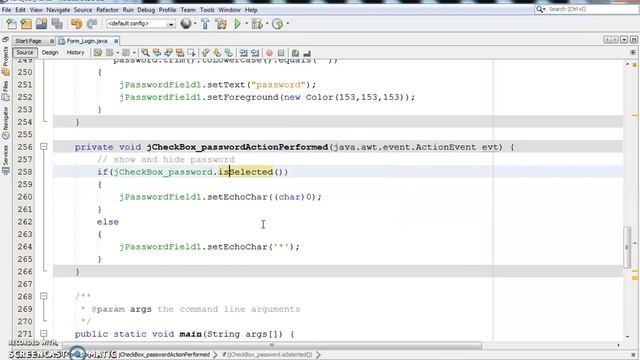Run the project with green arrow
Viewport: 640px width, 360px height.
tap(237, 24)
